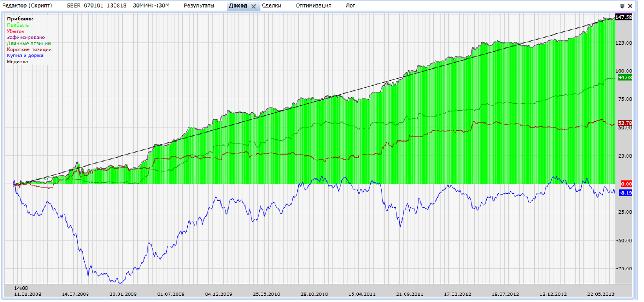Click the Длинные позиции legend item
The image size is (644, 302).
29,43
